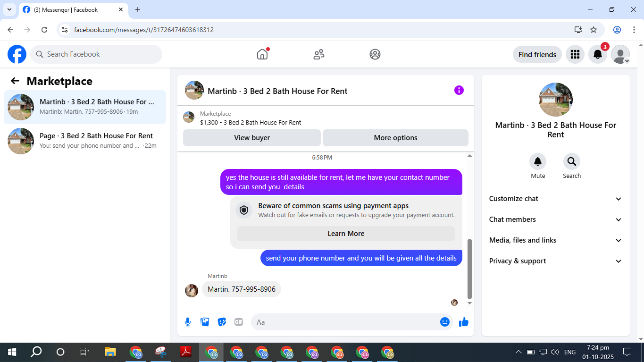Image resolution: width=644 pixels, height=362 pixels.
Task: Open the notifications bell with badge 3
Action: (598, 54)
